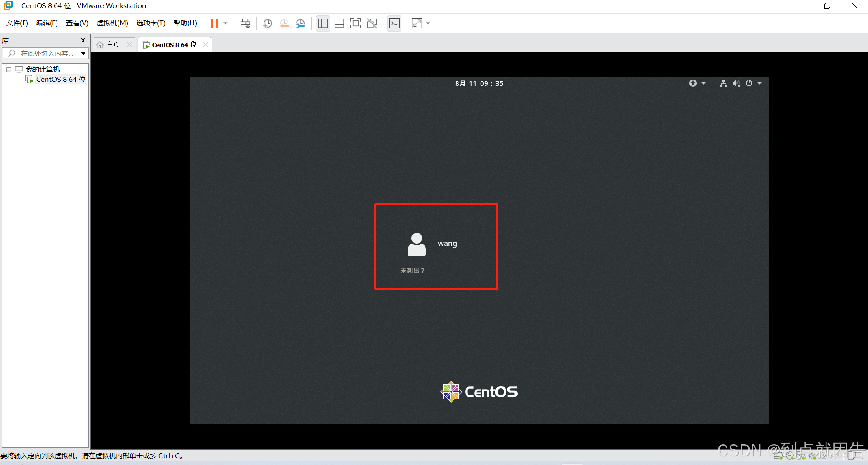Image resolution: width=868 pixels, height=465 pixels.
Task: Open the 文件(F) menu
Action: click(17, 23)
